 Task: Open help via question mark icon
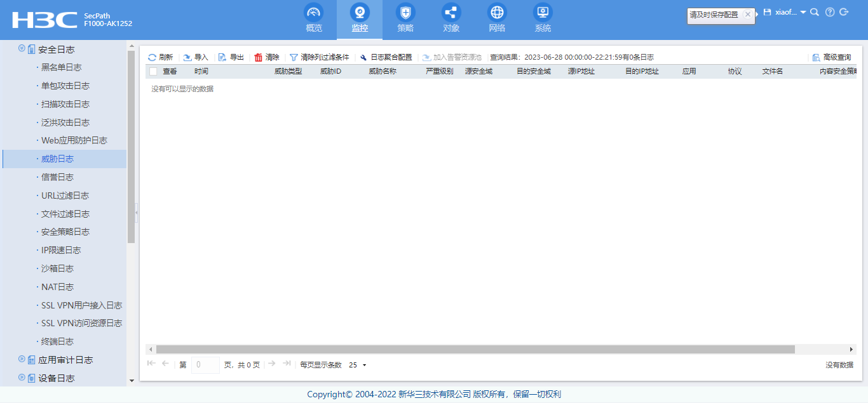pyautogui.click(x=830, y=12)
